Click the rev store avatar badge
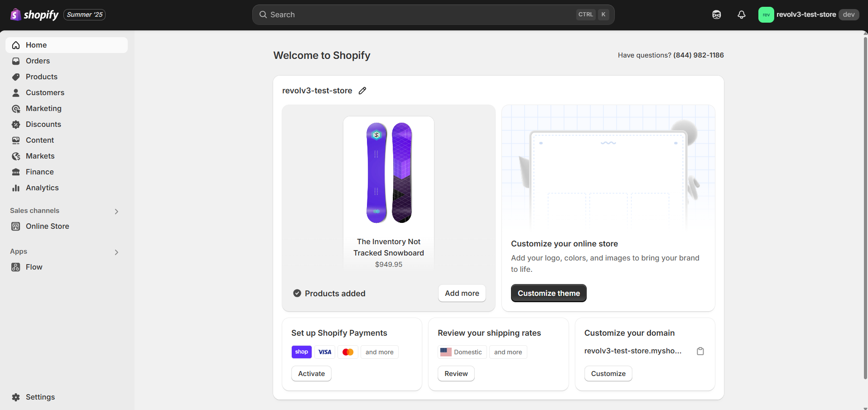The width and height of the screenshot is (868, 410). point(766,14)
